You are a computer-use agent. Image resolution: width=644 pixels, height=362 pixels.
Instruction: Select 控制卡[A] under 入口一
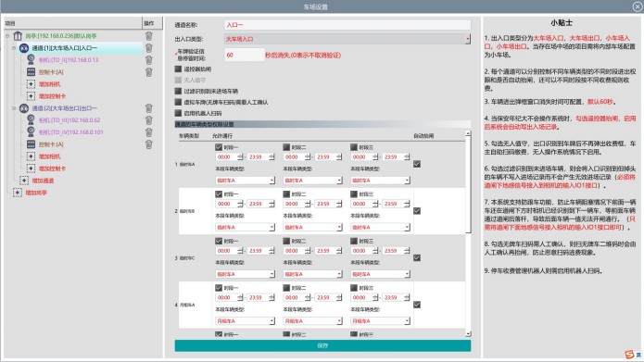51,72
